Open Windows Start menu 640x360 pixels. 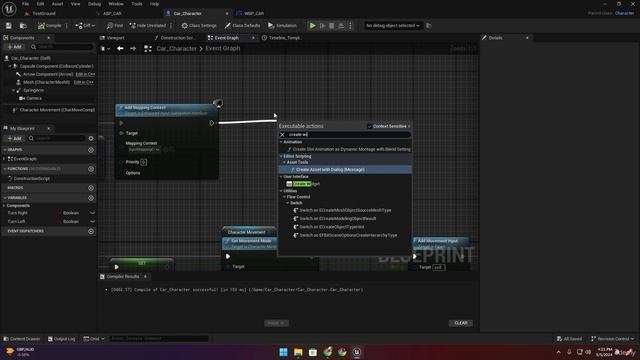click(283, 352)
